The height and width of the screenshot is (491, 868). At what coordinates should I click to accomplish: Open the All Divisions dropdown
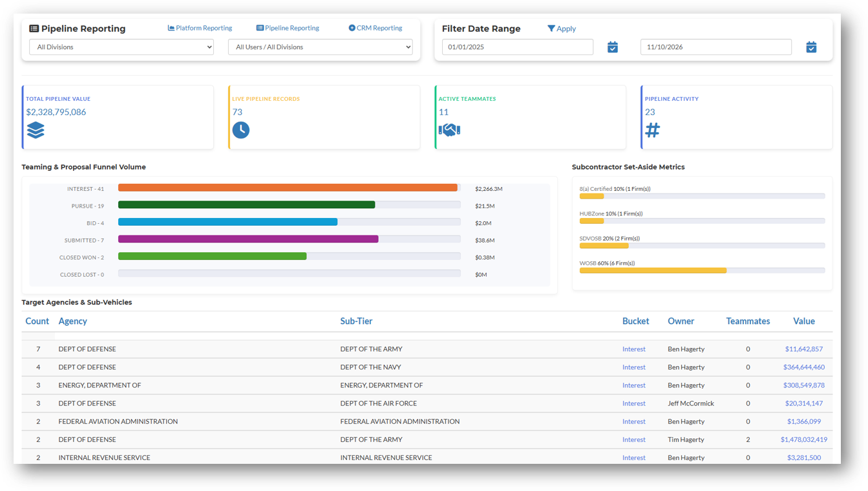click(x=122, y=47)
